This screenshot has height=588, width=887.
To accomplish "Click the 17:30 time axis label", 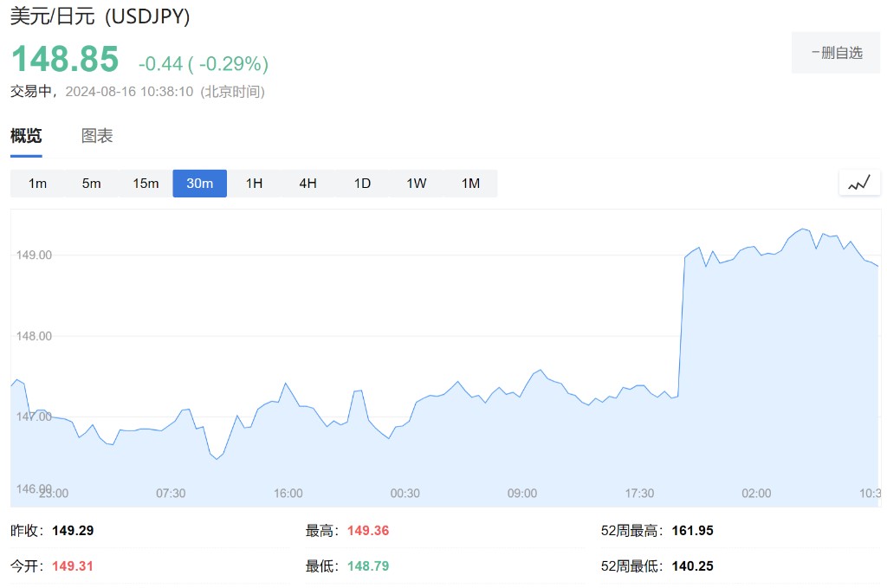I will point(639,493).
